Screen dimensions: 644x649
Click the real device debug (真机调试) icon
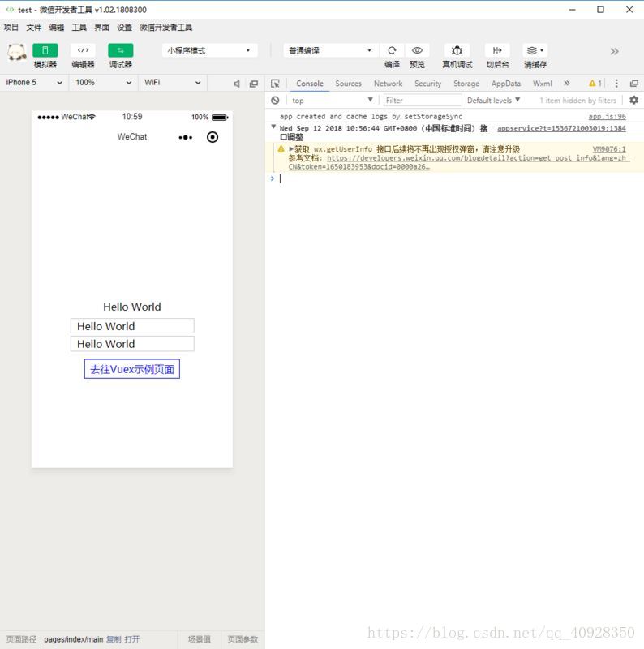[457, 50]
